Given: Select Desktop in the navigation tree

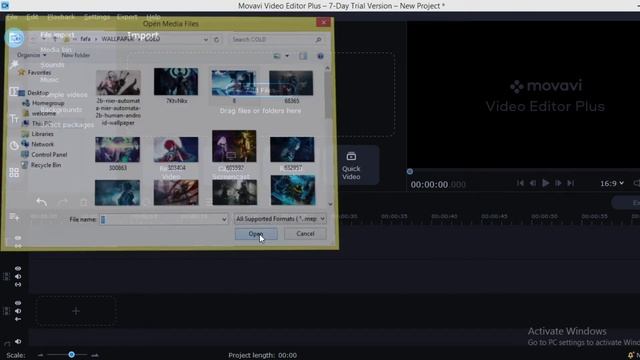Looking at the screenshot, I should click(38, 93).
